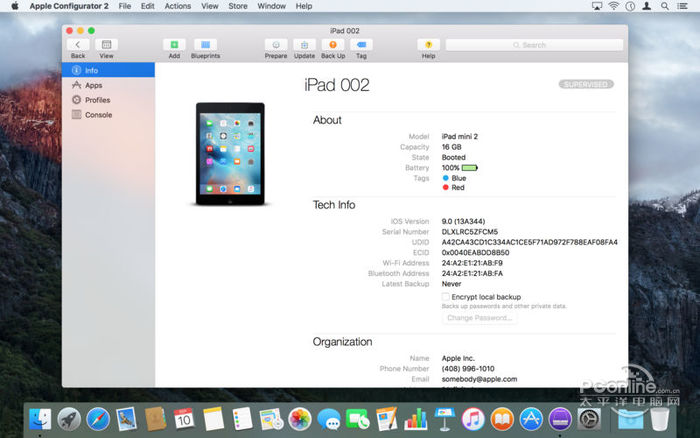Click the iOS version 9.0 (13A344)
Viewport: 700px width, 438px height.
pyautogui.click(x=463, y=221)
